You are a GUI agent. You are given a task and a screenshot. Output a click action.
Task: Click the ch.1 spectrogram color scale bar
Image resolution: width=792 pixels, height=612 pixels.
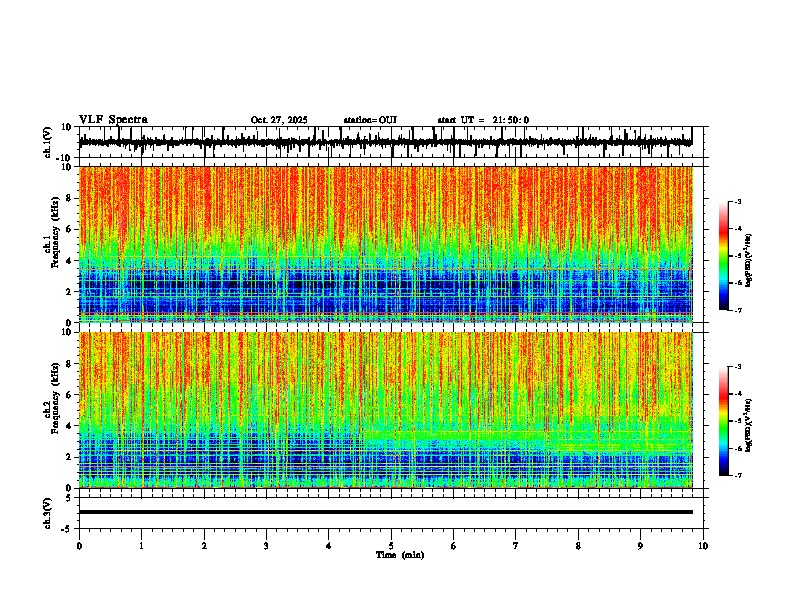pos(724,256)
